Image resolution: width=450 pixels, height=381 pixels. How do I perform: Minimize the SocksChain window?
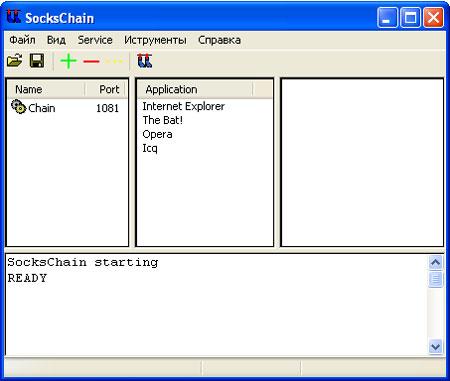(387, 17)
